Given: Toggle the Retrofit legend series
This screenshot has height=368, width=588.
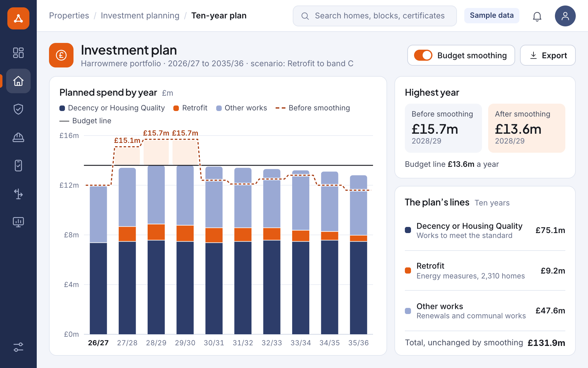Looking at the screenshot, I should point(190,108).
